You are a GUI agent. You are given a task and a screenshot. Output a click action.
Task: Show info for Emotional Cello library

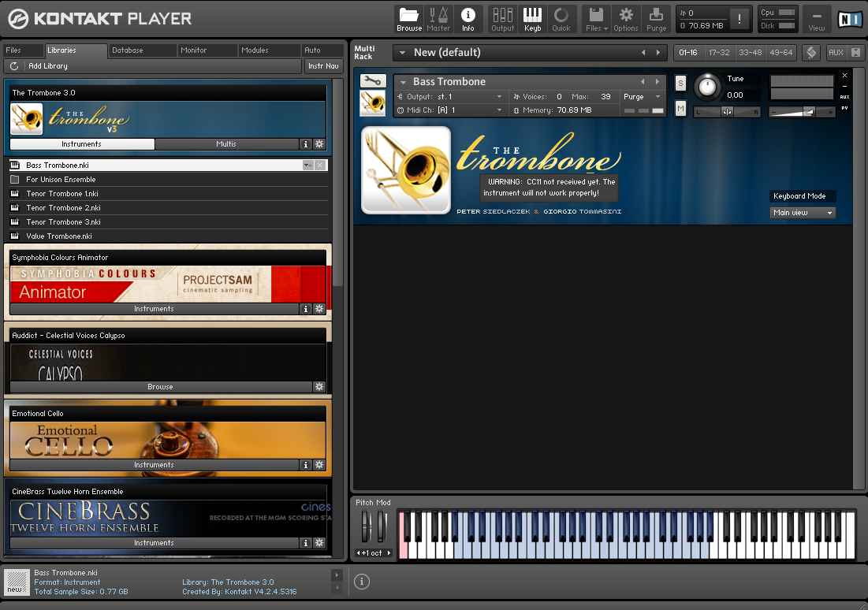coord(306,465)
